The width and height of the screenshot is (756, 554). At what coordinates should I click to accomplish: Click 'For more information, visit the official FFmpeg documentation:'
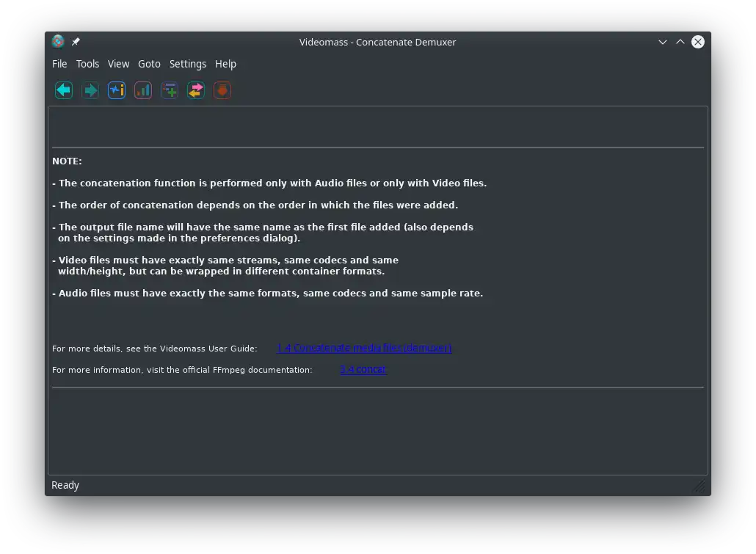coord(182,370)
